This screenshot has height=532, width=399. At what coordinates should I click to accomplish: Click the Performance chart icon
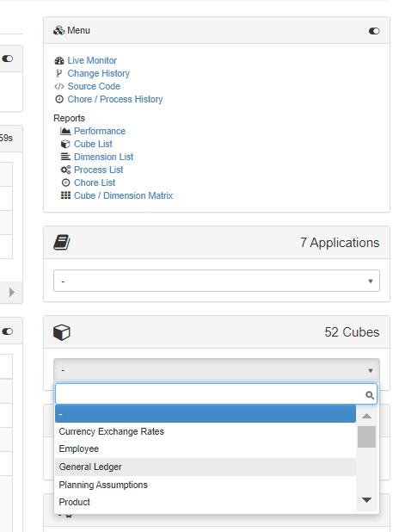(x=65, y=131)
